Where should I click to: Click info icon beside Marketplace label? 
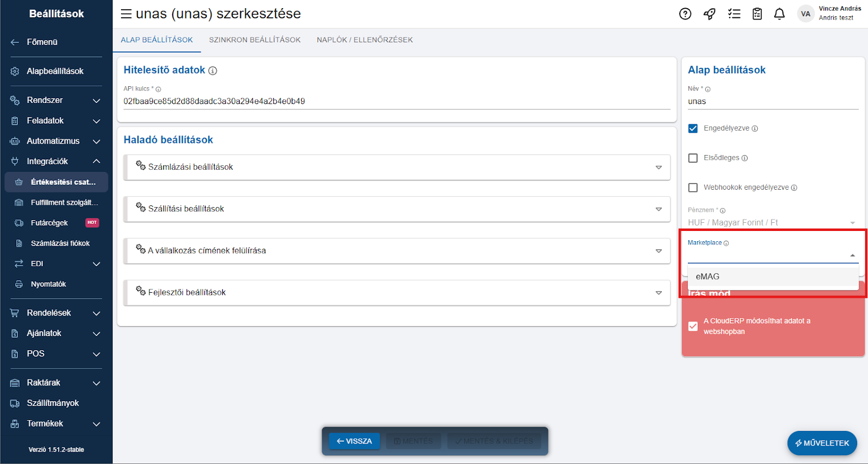pyautogui.click(x=726, y=243)
